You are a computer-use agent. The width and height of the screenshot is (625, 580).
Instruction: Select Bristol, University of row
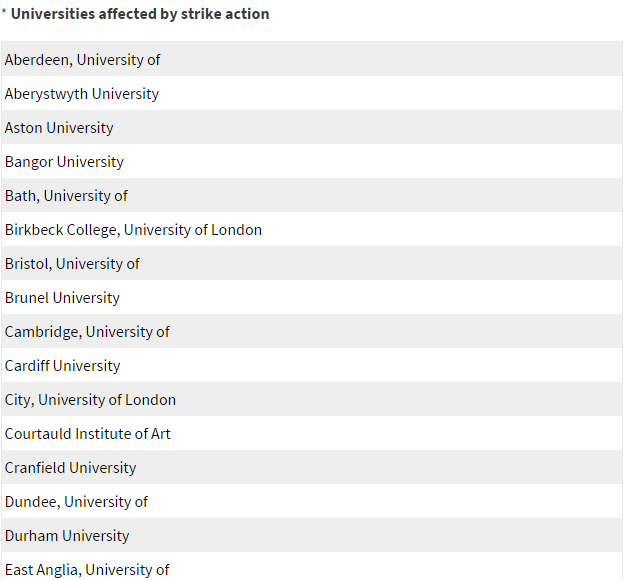pyautogui.click(x=312, y=263)
